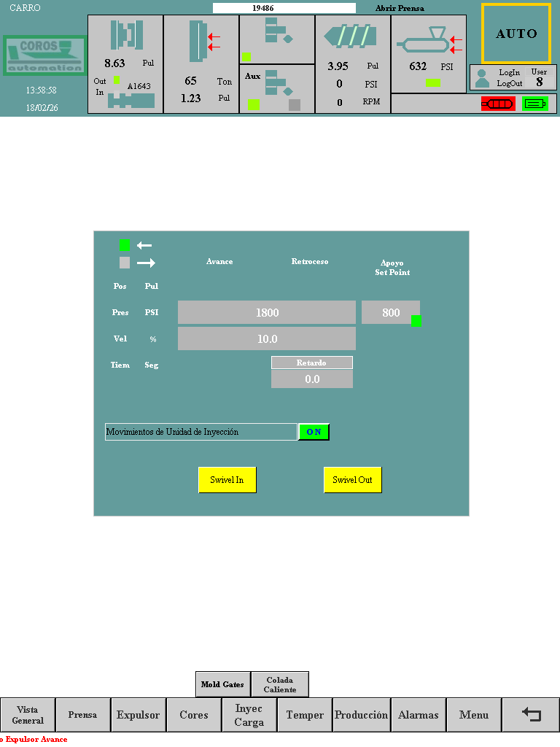Toggle the green carriage forward indicator
Screen dimensions: 560x747
125,245
